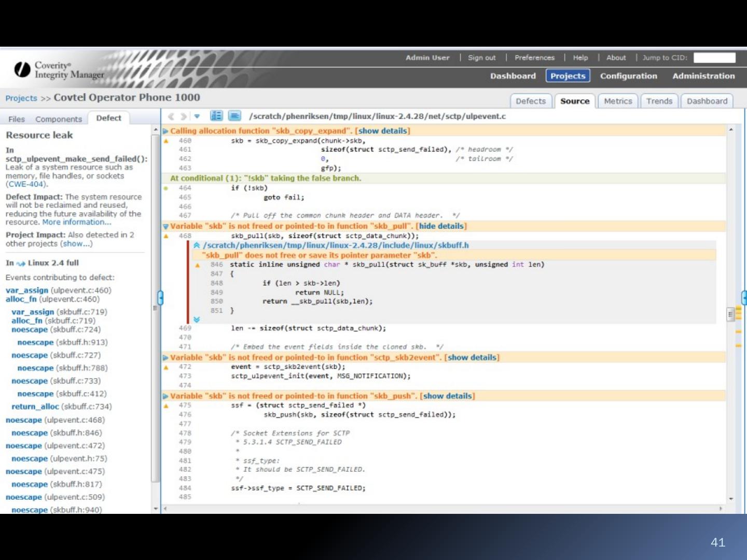Viewport: 747px width, 560px height.
Task: Click the Jump to CID input field
Action: (714, 58)
